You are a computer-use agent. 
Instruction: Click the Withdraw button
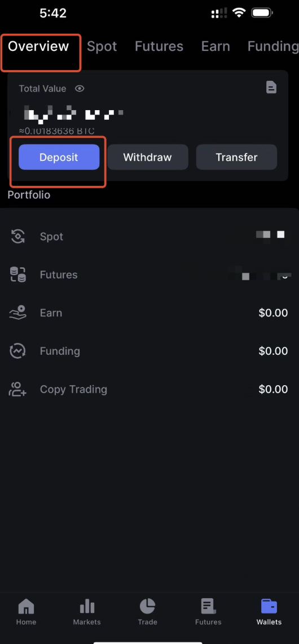(x=148, y=157)
